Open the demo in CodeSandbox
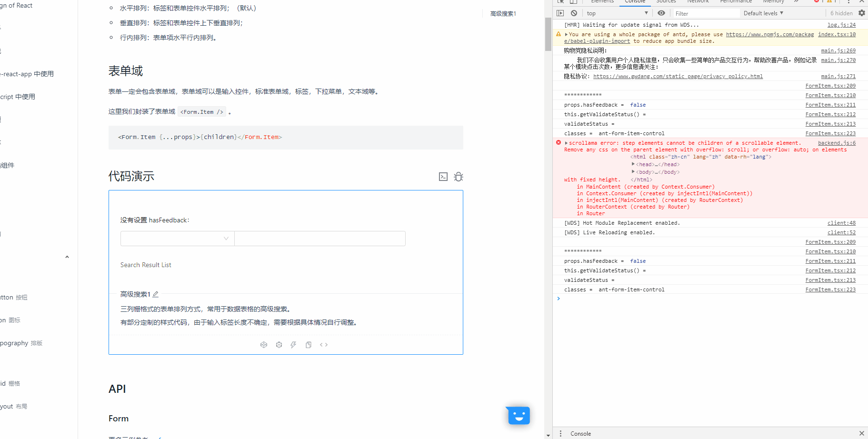868x439 pixels. click(x=279, y=345)
